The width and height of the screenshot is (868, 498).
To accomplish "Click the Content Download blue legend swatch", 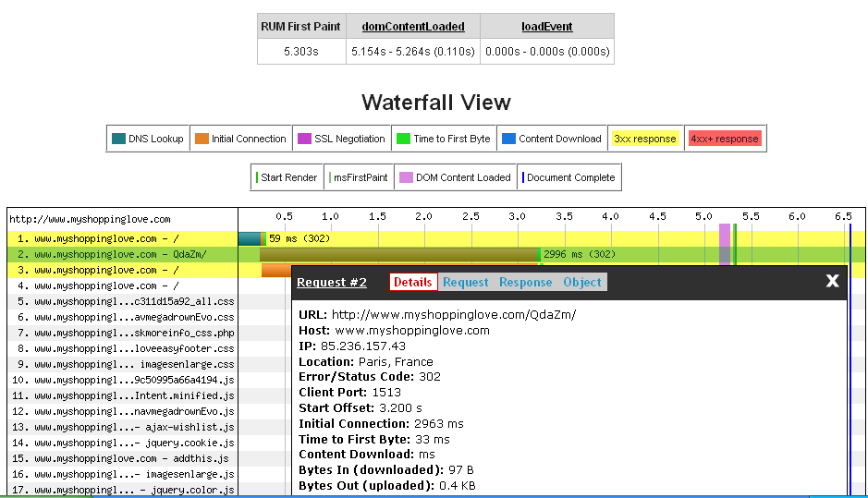I will pos(508,139).
